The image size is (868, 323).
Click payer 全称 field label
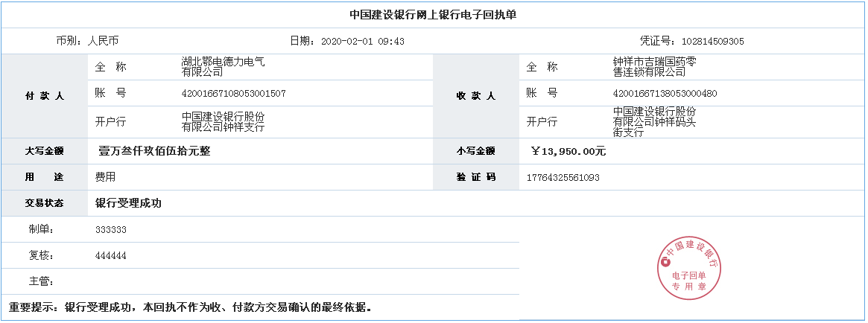(111, 67)
